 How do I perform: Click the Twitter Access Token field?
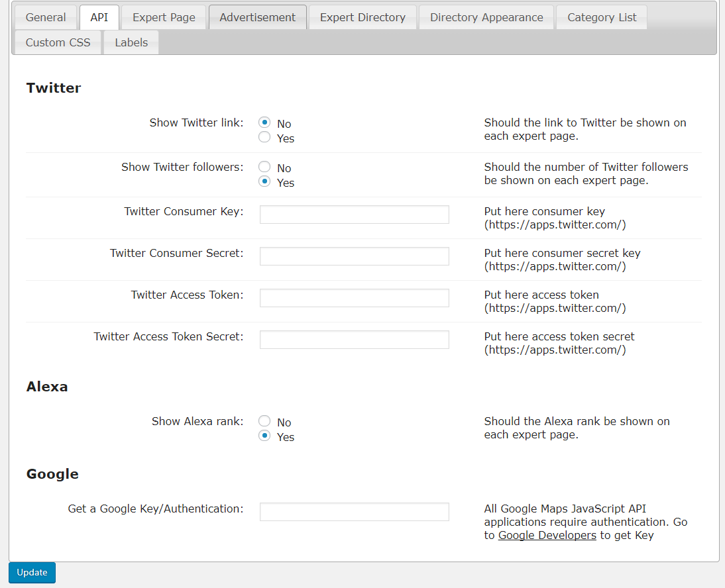(354, 298)
